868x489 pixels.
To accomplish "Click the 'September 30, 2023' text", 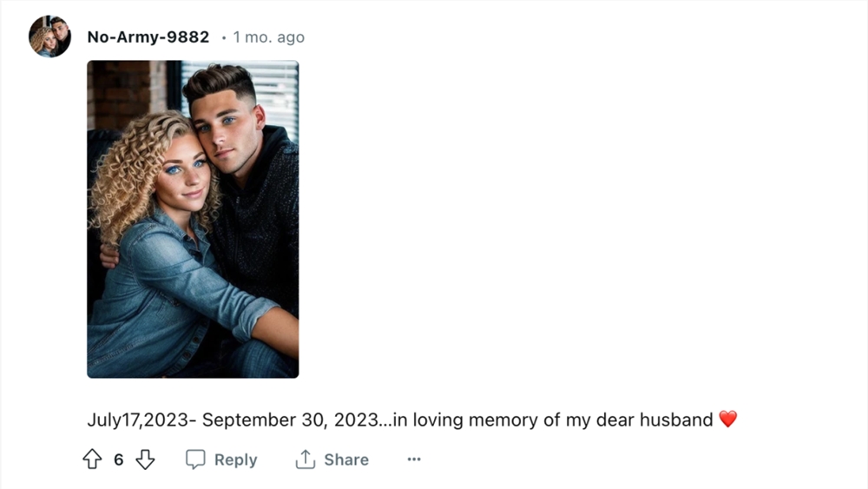I will click(x=290, y=420).
